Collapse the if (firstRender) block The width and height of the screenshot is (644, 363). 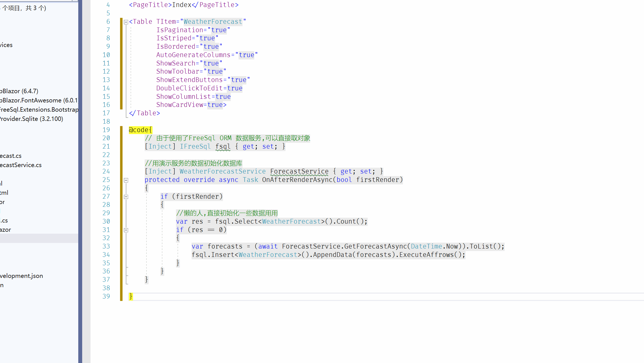(x=126, y=197)
